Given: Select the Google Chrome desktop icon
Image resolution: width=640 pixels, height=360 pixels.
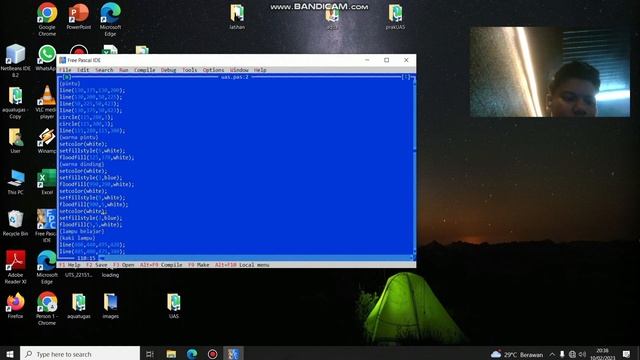Looking at the screenshot, I should tap(47, 19).
